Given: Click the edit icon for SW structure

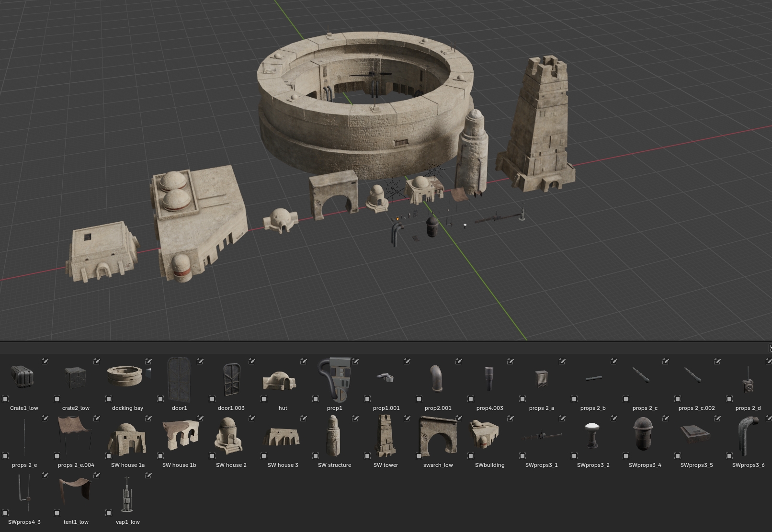Looking at the screenshot, I should (355, 418).
